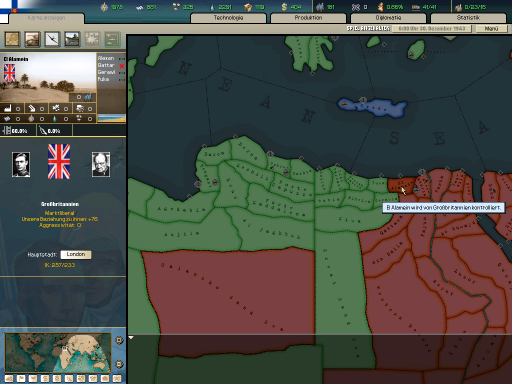Expand the message log triangle arrow
This screenshot has height=384, width=512.
(131, 338)
